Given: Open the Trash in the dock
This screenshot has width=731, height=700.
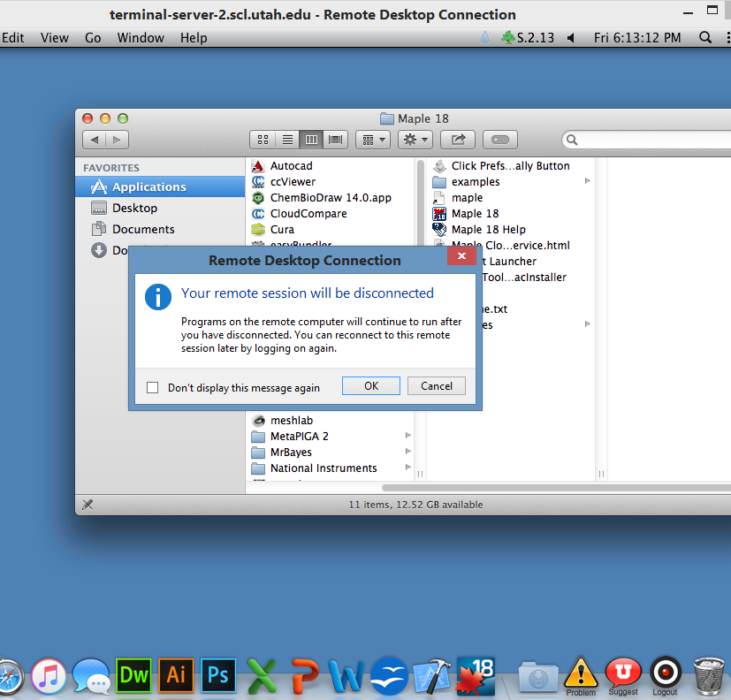Looking at the screenshot, I should [709, 676].
